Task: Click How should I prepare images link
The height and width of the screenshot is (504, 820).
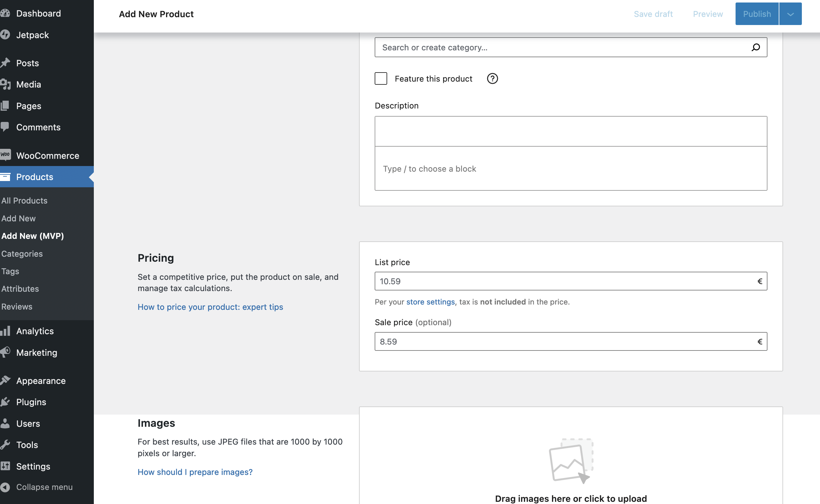Action: click(195, 472)
